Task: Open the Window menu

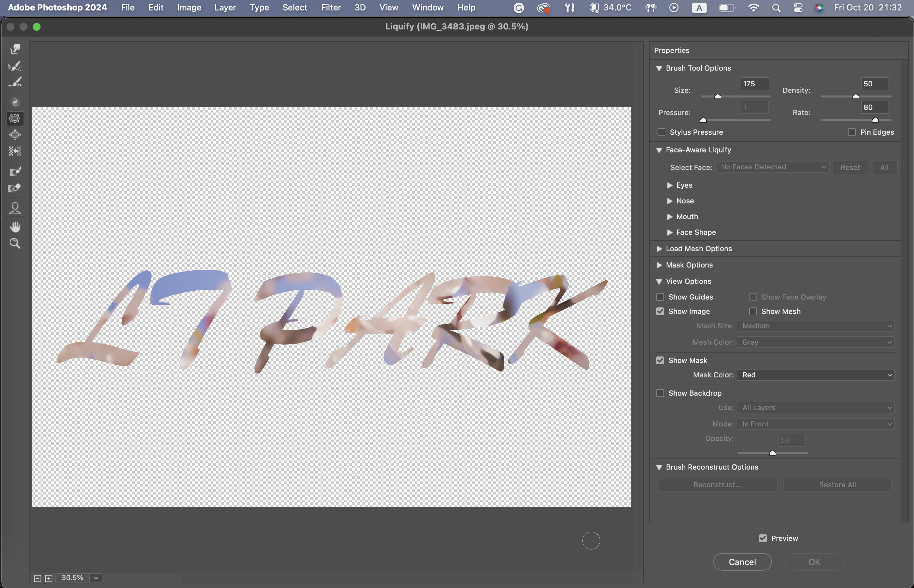Action: click(428, 8)
